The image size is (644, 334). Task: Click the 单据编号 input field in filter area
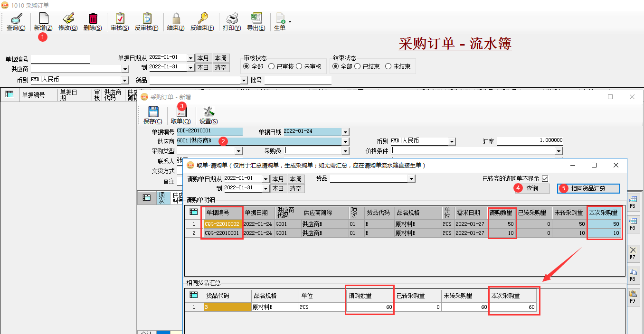pyautogui.click(x=60, y=59)
